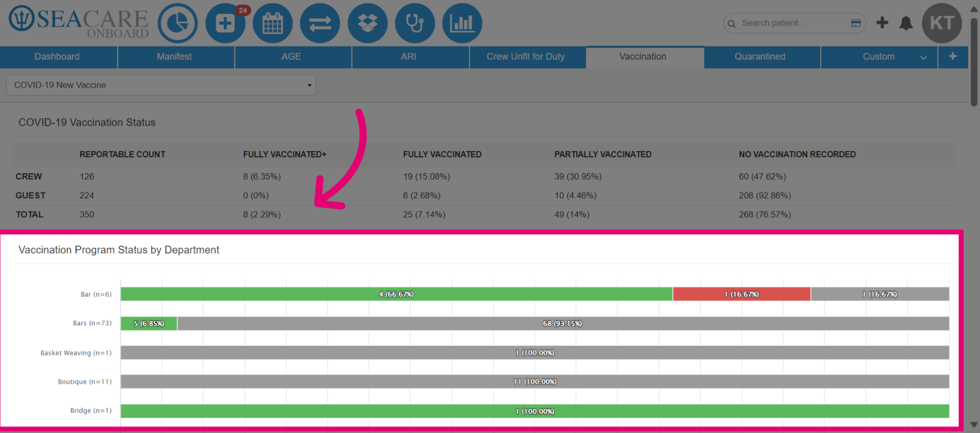Viewport: 980px width, 433px height.
Task: Click the plus icon beside search
Action: click(882, 22)
